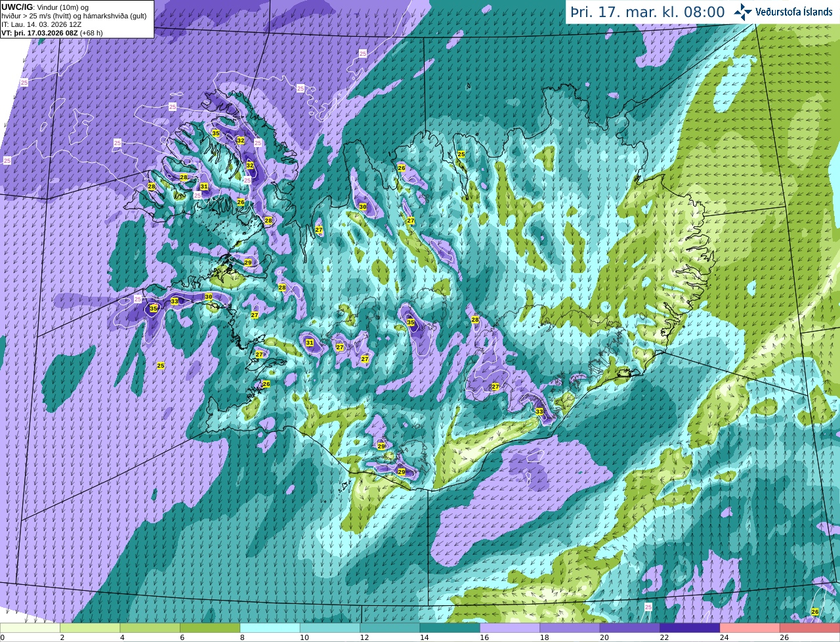Viewport: 840px width, 642px height.
Task: Click the olive green 6–8 legend swatch
Action: click(210, 628)
